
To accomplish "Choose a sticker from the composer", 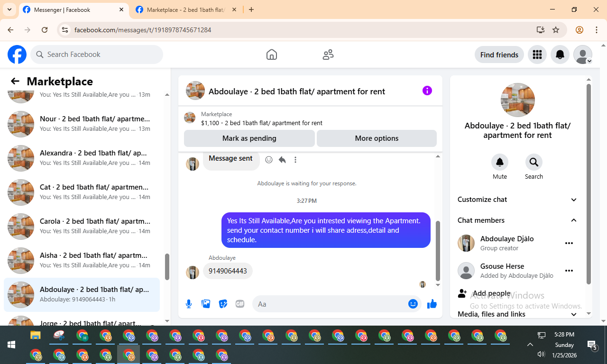I will tap(223, 304).
